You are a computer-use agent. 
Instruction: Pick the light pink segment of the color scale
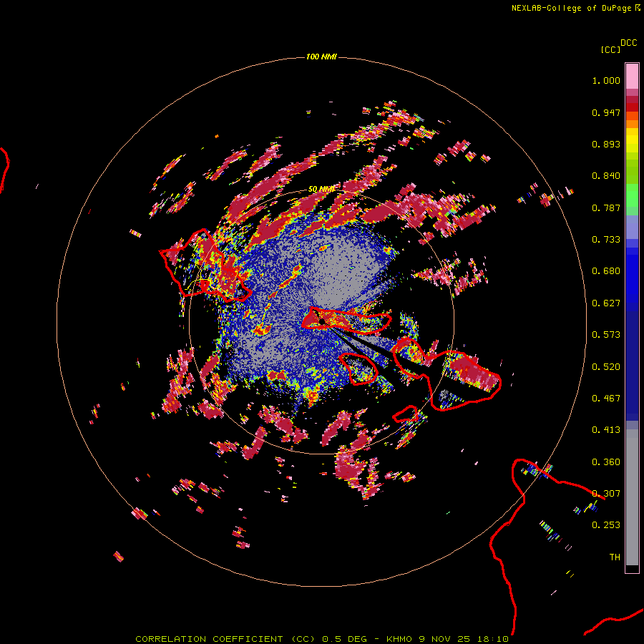click(632, 76)
